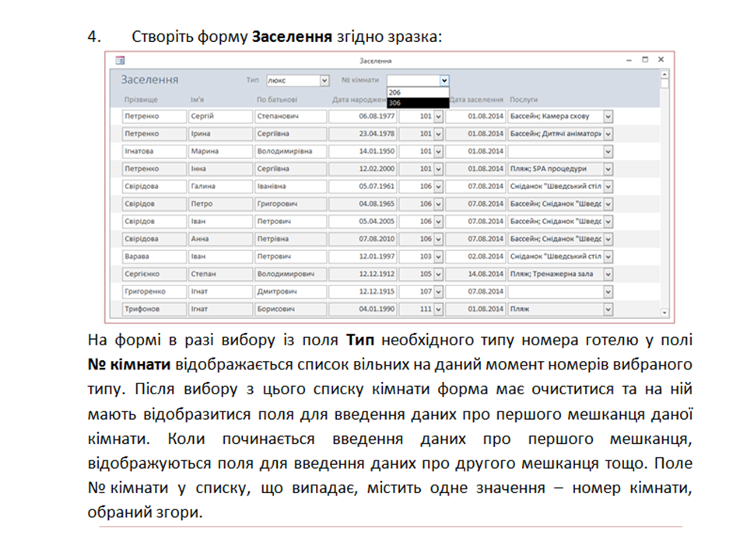Click the form scrollbar up arrow
Image resolution: width=747 pixels, height=560 pixels.
coord(665,75)
